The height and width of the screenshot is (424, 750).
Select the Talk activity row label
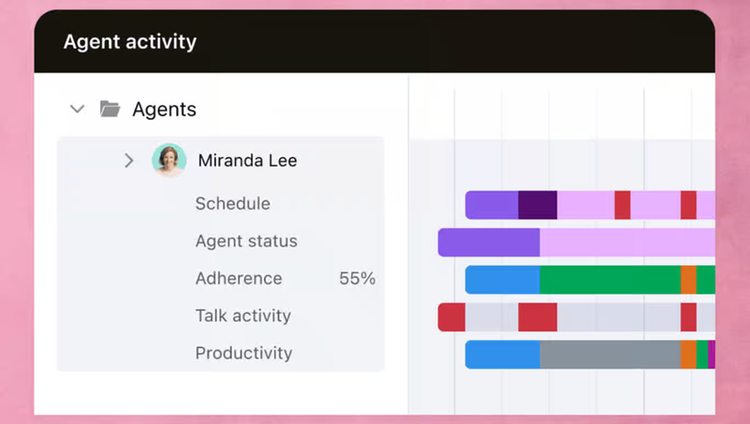243,315
